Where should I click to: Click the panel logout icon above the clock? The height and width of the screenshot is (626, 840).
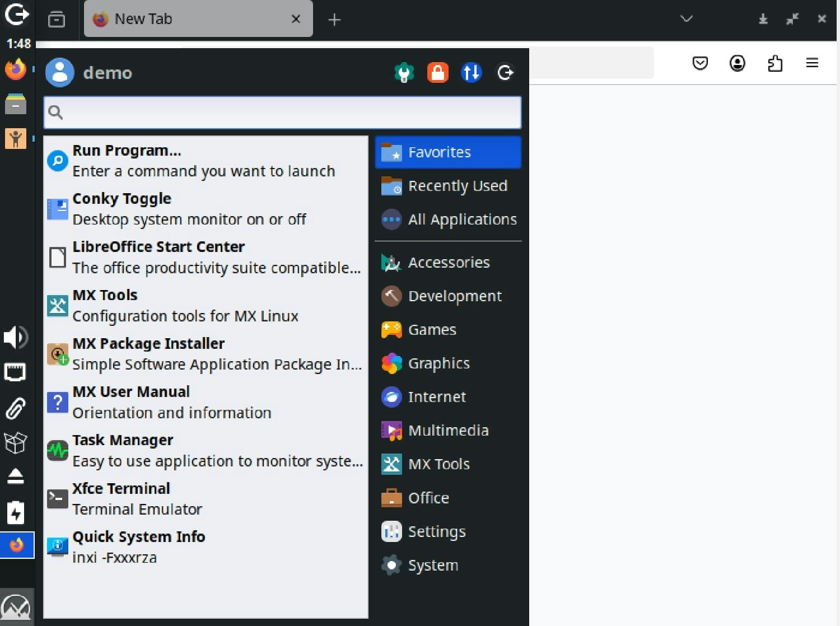(x=16, y=15)
